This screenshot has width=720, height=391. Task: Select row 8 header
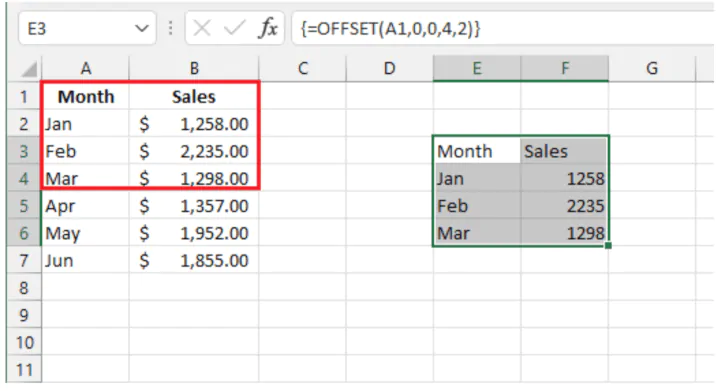(24, 287)
